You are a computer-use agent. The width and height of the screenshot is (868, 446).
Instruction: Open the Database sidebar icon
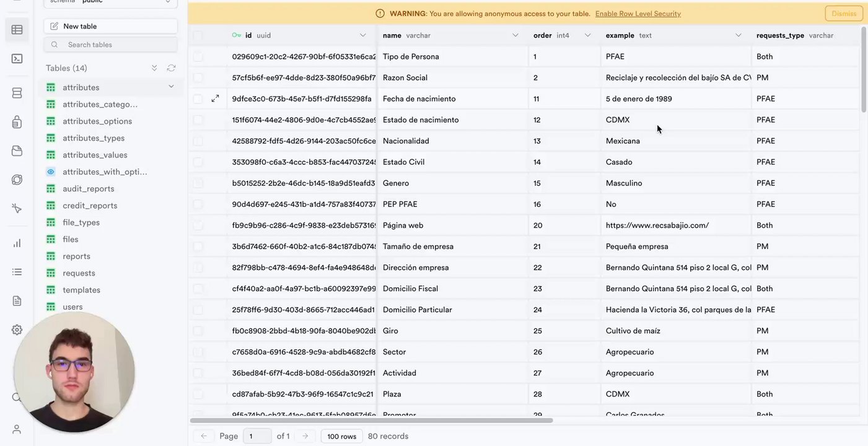[17, 93]
